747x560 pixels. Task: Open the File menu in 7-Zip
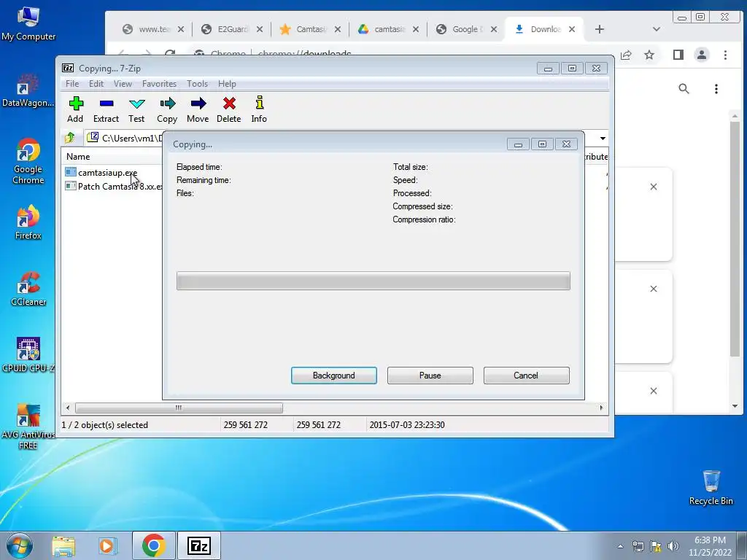click(x=72, y=84)
